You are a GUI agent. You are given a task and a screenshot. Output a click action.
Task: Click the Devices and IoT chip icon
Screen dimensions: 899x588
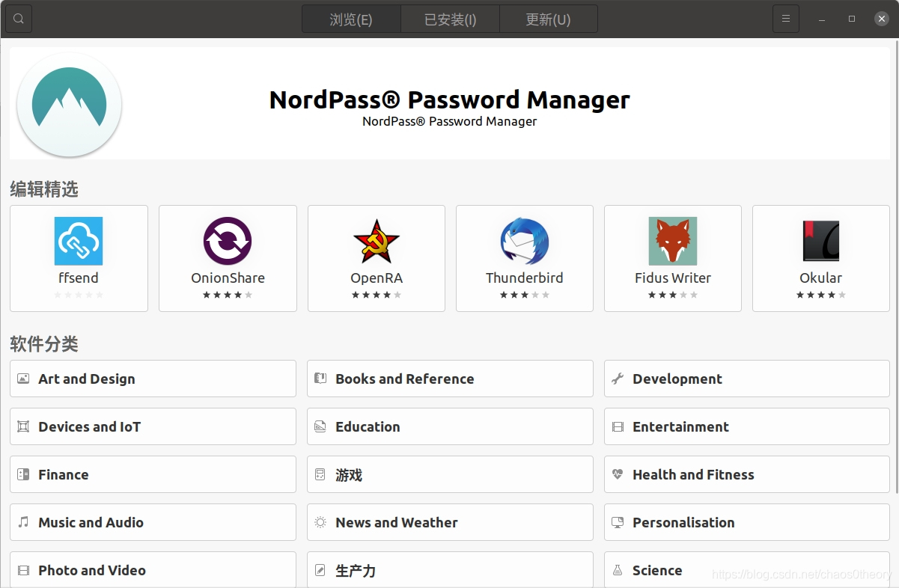click(x=23, y=426)
